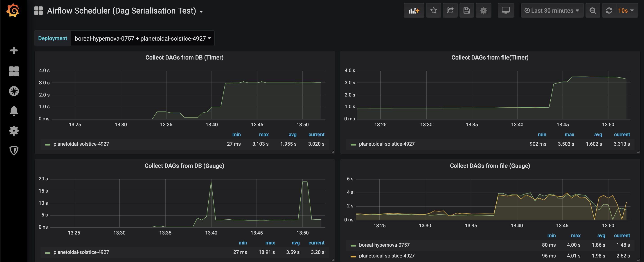The height and width of the screenshot is (262, 644).
Task: Save dashboard with floppy disk icon
Action: point(466,11)
